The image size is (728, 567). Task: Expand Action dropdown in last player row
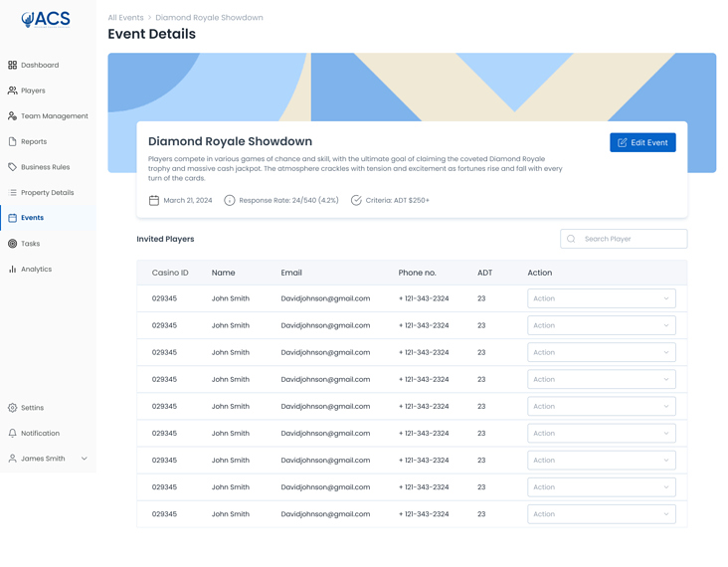click(x=601, y=514)
